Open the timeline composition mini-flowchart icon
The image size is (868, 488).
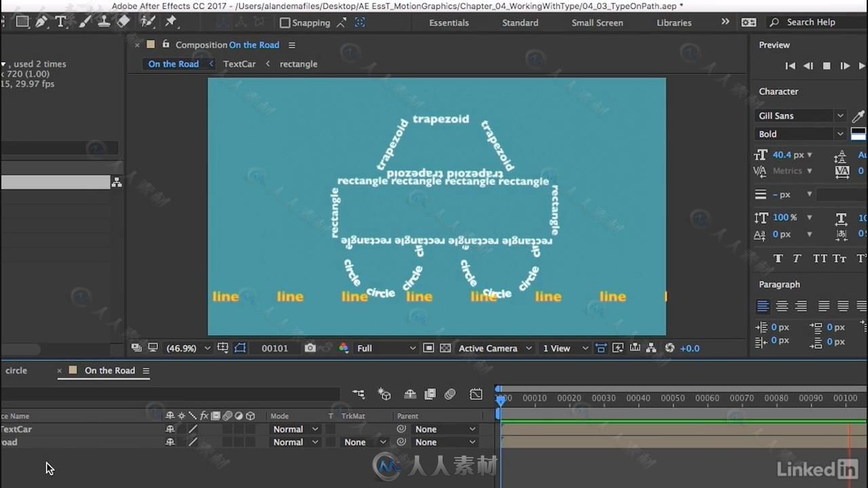tap(359, 394)
